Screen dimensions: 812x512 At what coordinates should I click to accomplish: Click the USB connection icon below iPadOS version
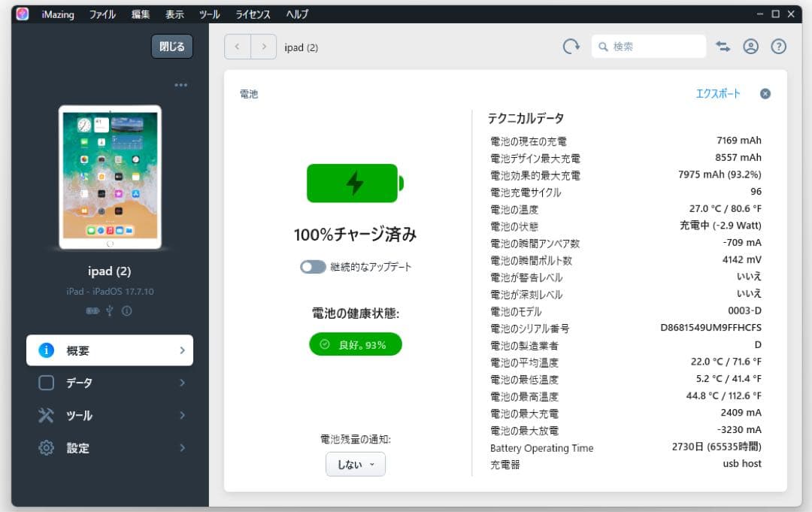[110, 310]
